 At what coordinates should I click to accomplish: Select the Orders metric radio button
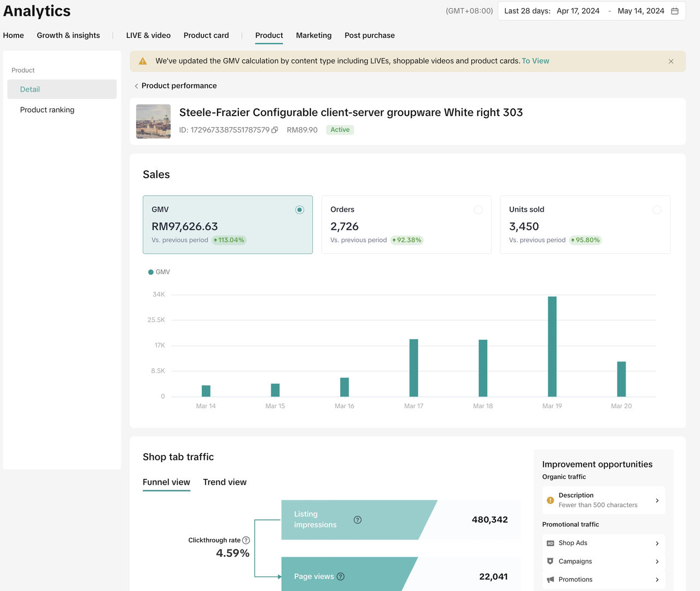(479, 210)
